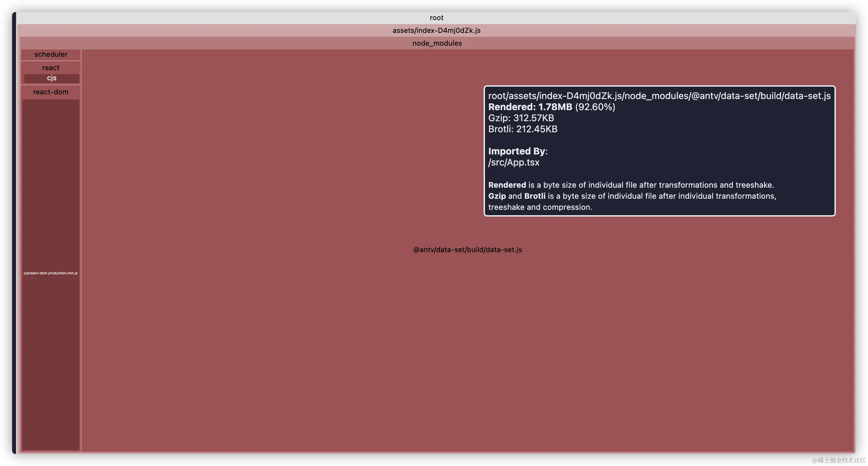Viewport: 868px width, 466px height.
Task: Click the thin sliver block left of cjs
Action: [x=22, y=78]
